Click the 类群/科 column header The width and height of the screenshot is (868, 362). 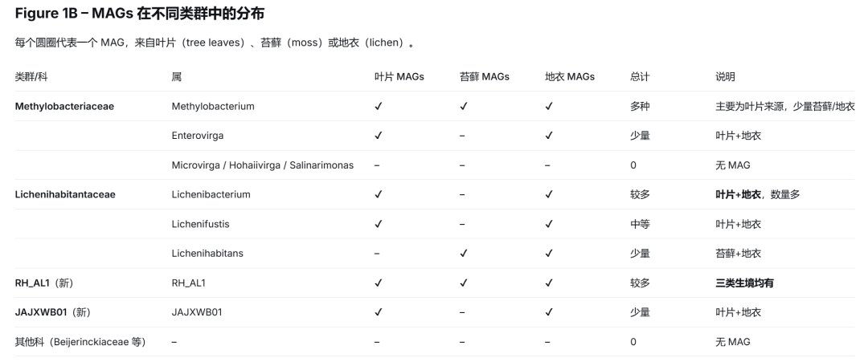31,77
